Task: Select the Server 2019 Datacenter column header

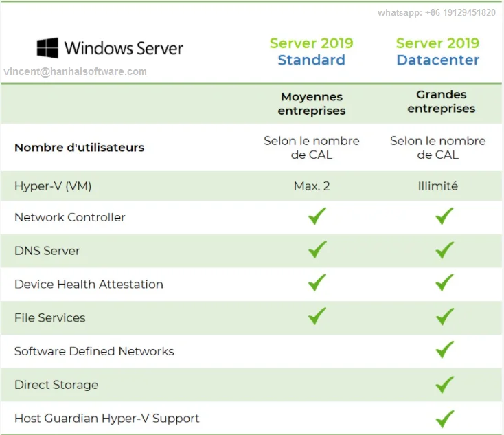Action: point(437,52)
